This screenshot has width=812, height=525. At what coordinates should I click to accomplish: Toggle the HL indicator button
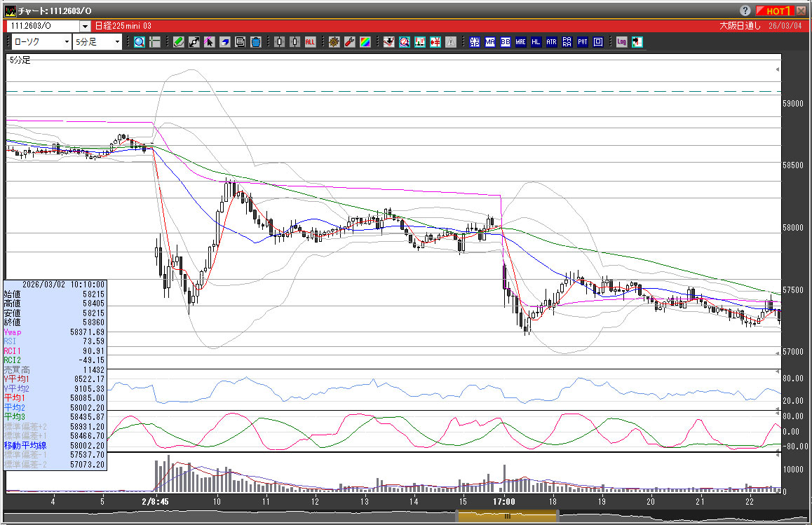coord(536,42)
